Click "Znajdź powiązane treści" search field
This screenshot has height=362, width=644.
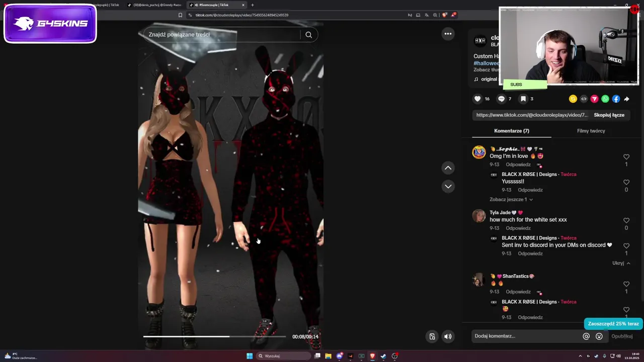(221, 35)
